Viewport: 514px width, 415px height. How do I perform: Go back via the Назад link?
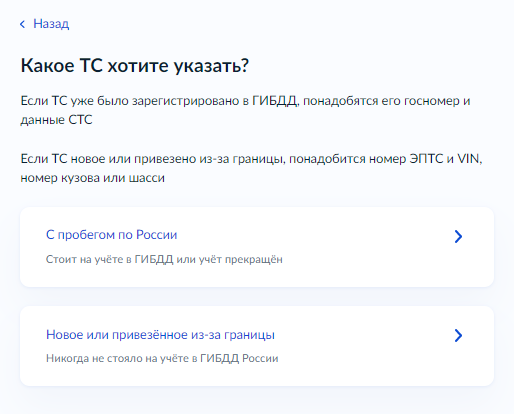(x=51, y=24)
